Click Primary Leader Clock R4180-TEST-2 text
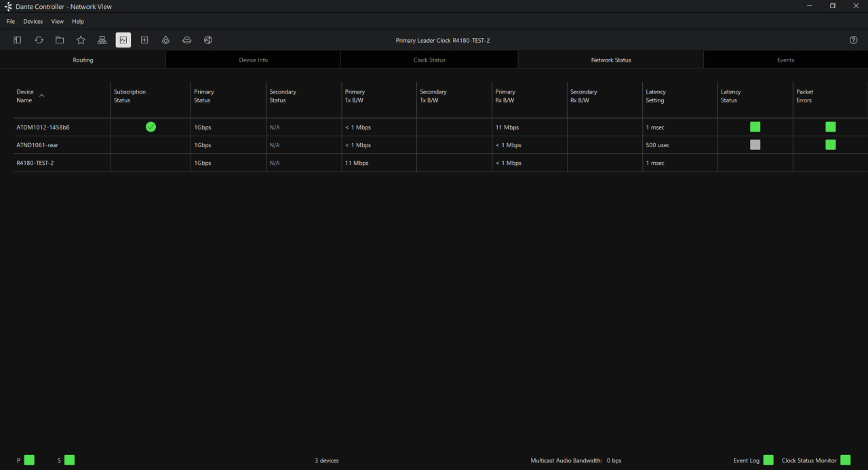 tap(443, 40)
